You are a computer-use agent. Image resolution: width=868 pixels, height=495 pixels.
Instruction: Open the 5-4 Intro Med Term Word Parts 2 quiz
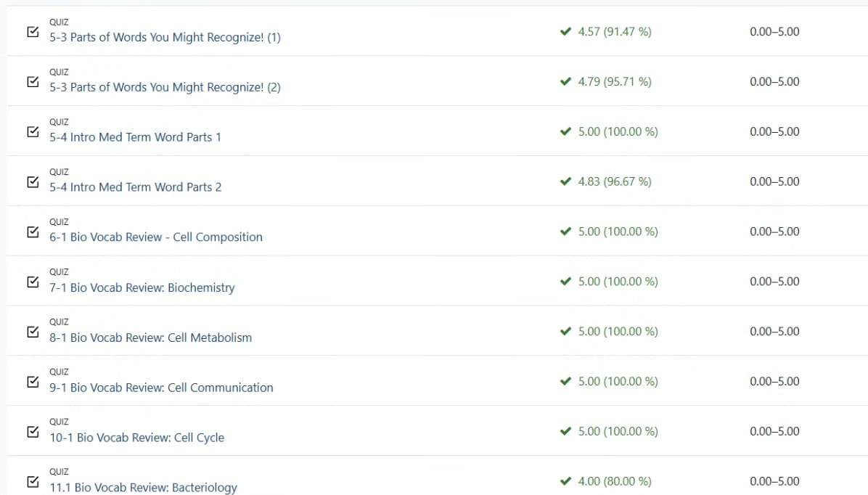(135, 187)
